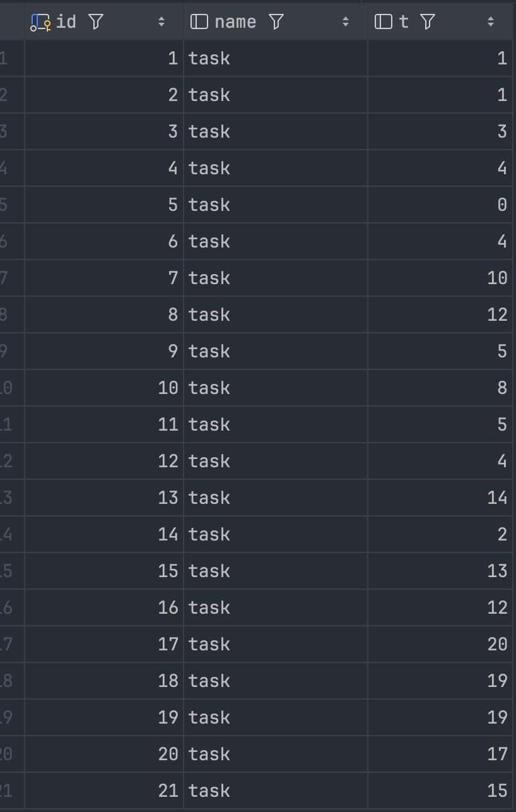Toggle sort order arrows on id column
The image size is (516, 812).
pyautogui.click(x=161, y=22)
